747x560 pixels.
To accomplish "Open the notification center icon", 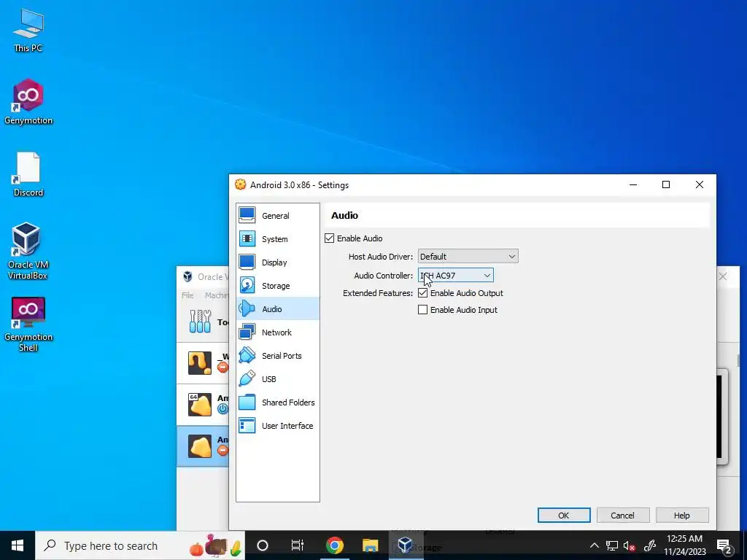I will 724,545.
